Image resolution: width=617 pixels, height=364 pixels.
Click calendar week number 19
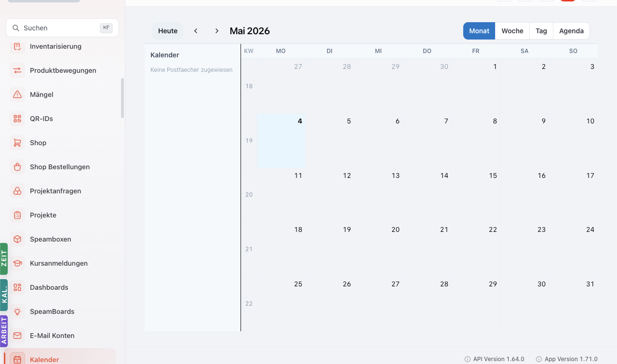click(249, 141)
